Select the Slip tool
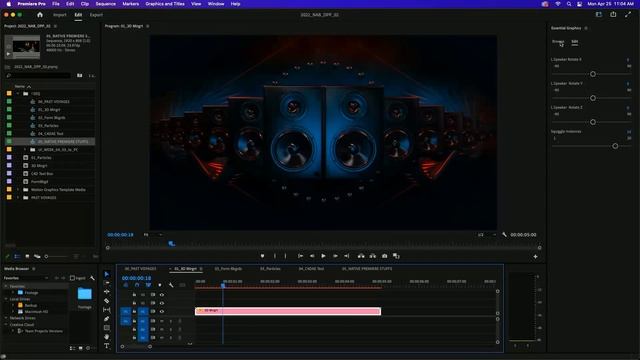 [107, 310]
